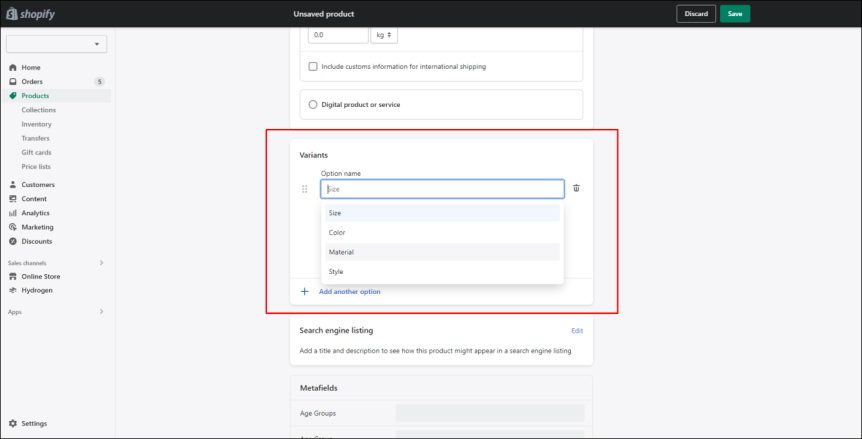The image size is (862, 439).
Task: Delete the option with trash icon
Action: (576, 188)
